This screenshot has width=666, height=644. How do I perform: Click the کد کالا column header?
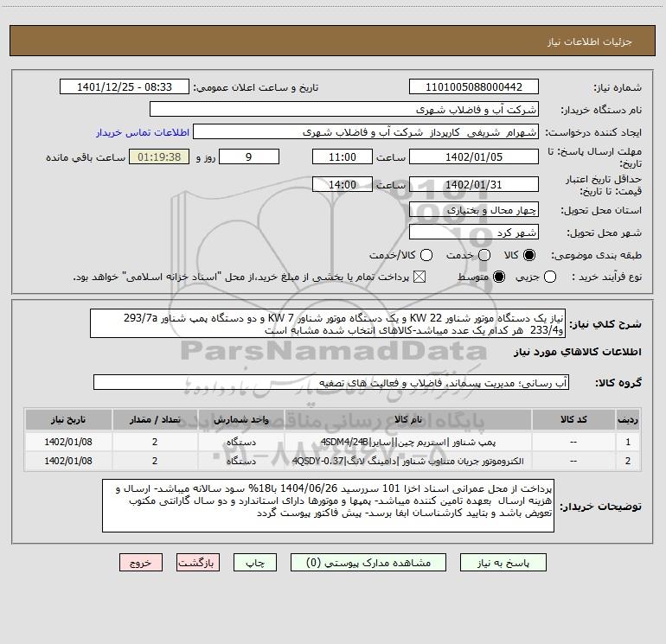point(573,419)
